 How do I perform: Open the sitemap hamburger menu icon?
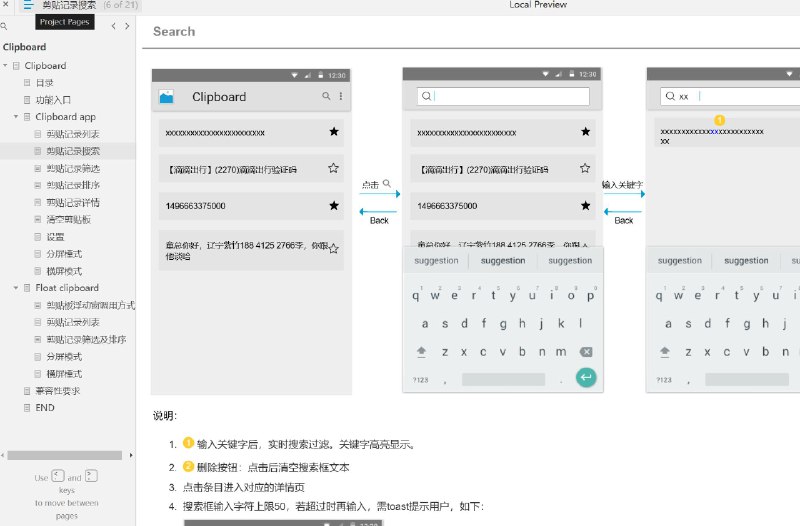coord(28,5)
